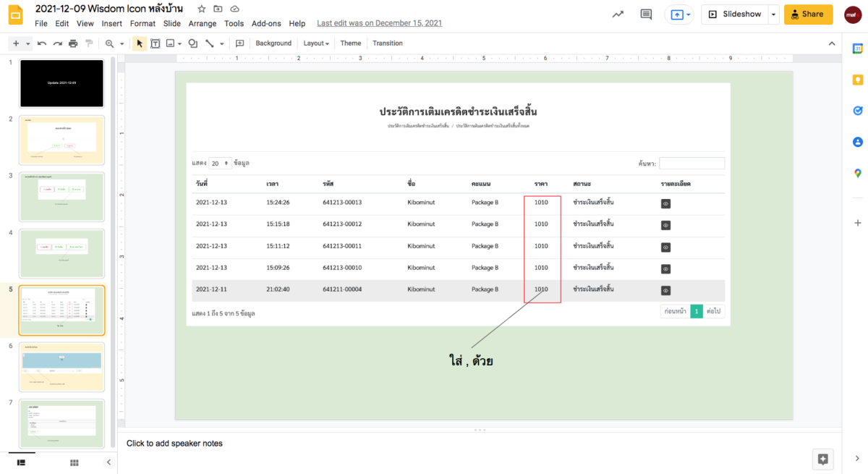This screenshot has width=868, height=474.
Task: Add a comment to the slide
Action: [239, 43]
